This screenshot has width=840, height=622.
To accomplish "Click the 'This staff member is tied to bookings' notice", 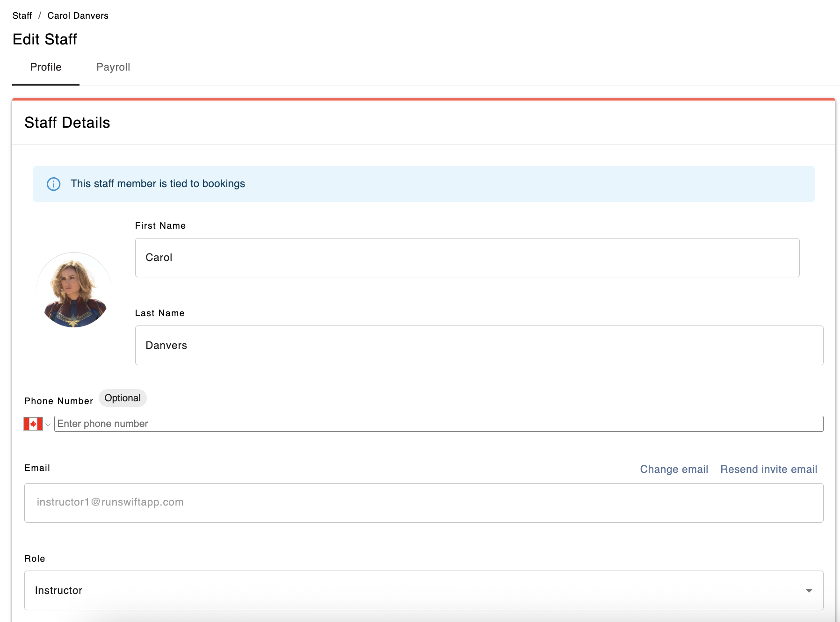I will (x=424, y=184).
